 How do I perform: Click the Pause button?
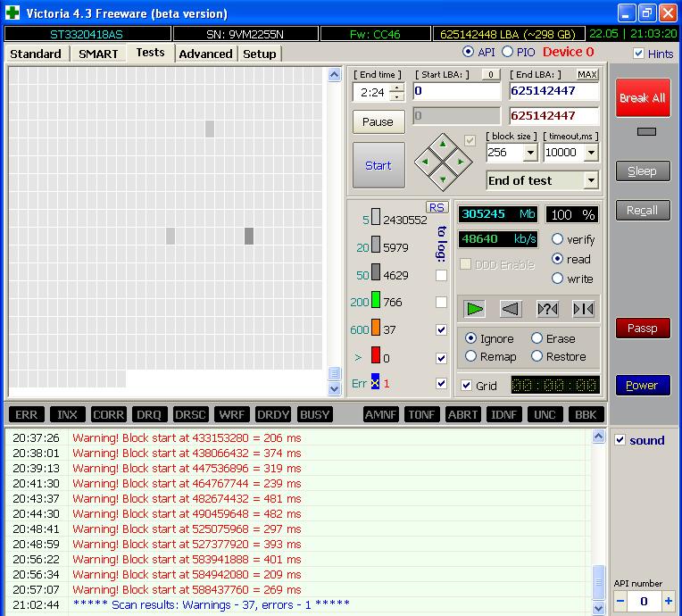[x=378, y=121]
